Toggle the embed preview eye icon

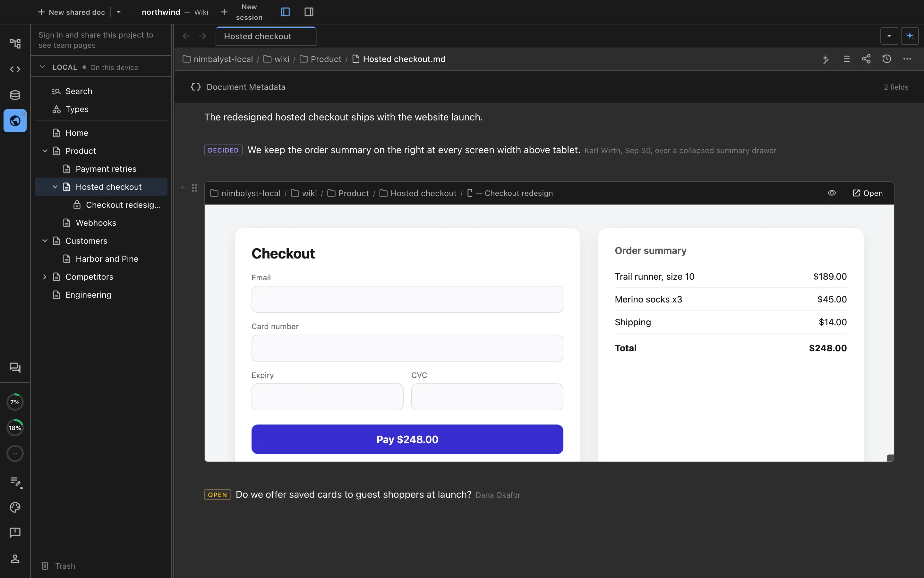pos(832,193)
